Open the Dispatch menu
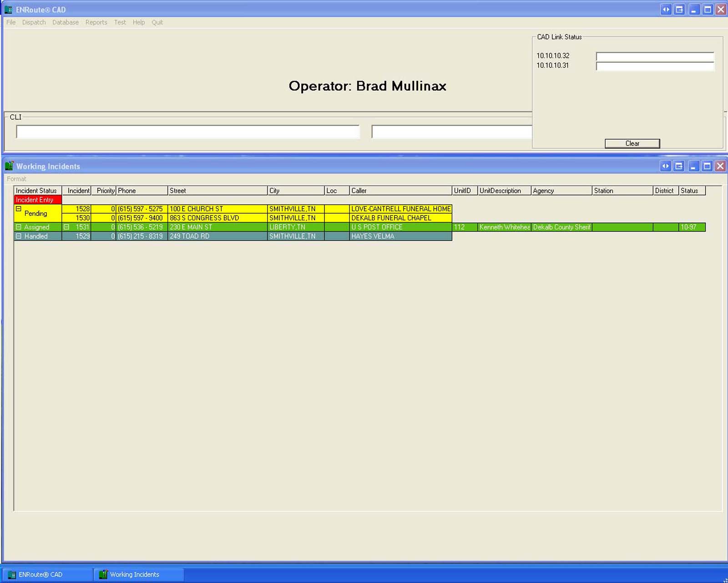Screen dimensions: 728x583 pyautogui.click(x=34, y=22)
